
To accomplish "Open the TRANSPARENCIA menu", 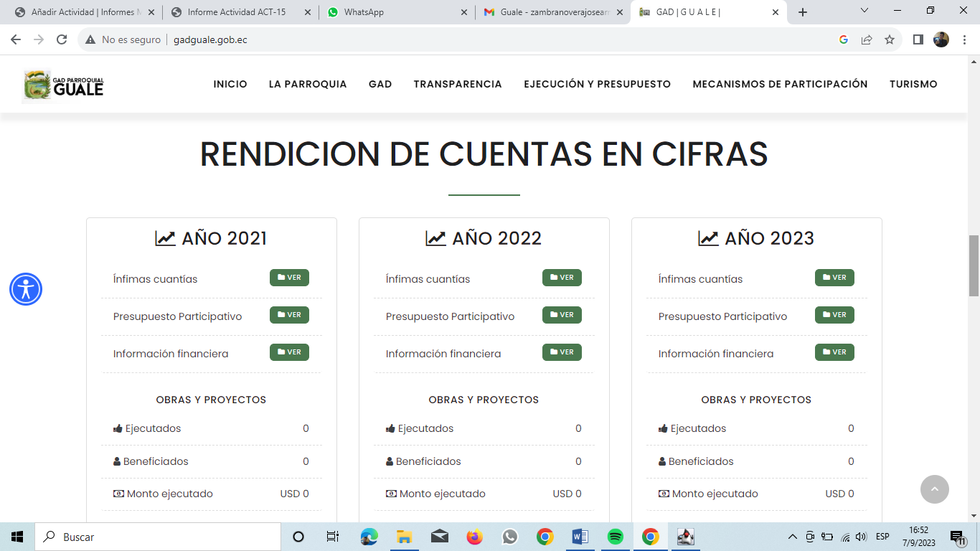I will coord(457,84).
